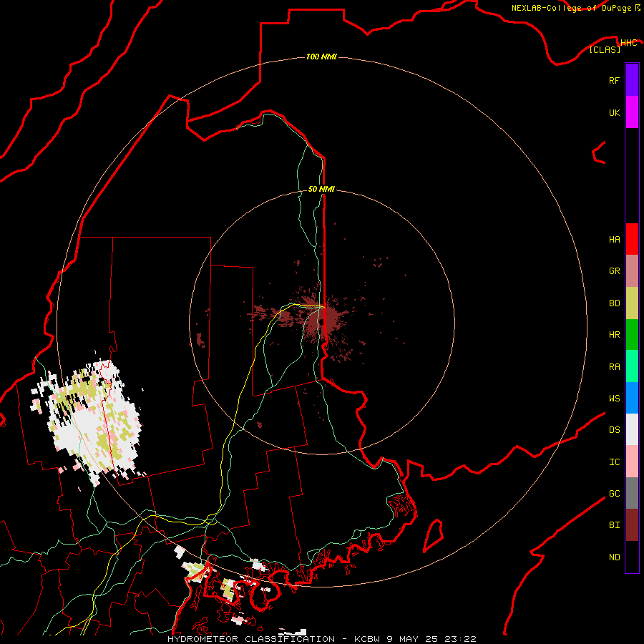Click the large white dry snow echo
Viewport: 644px width, 644px height.
pos(91,423)
